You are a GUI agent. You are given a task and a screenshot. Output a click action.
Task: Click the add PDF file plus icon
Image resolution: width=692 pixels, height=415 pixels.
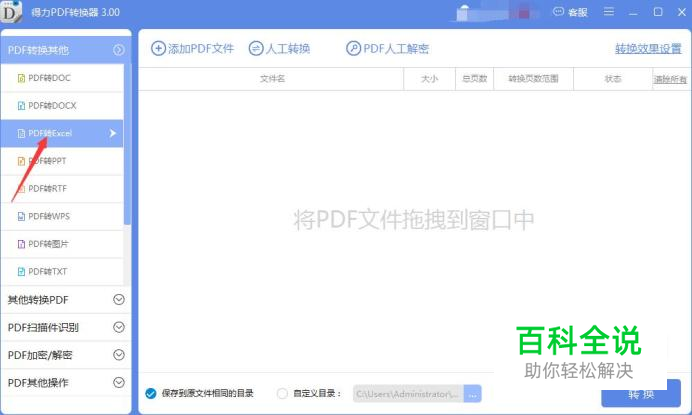pos(158,48)
